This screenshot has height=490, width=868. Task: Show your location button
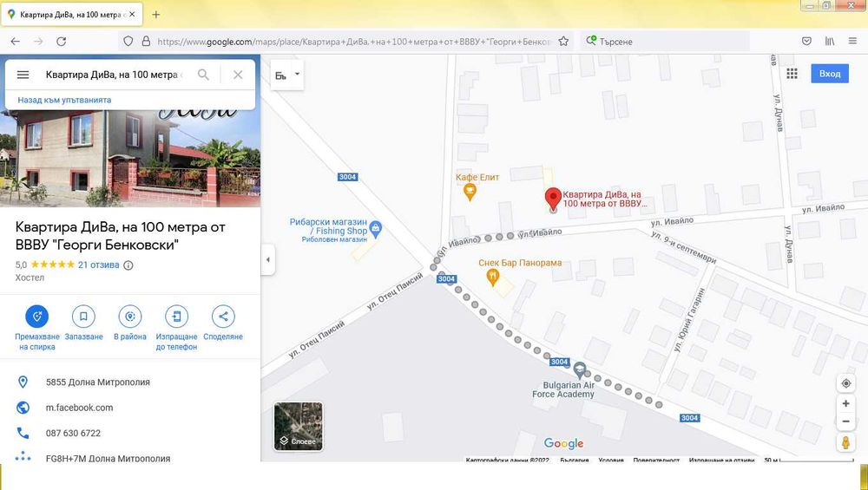[845, 383]
